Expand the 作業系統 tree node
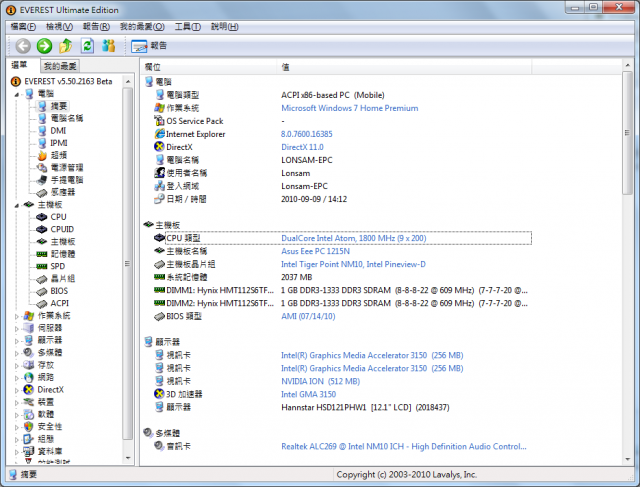The image size is (640, 487). pos(16,316)
